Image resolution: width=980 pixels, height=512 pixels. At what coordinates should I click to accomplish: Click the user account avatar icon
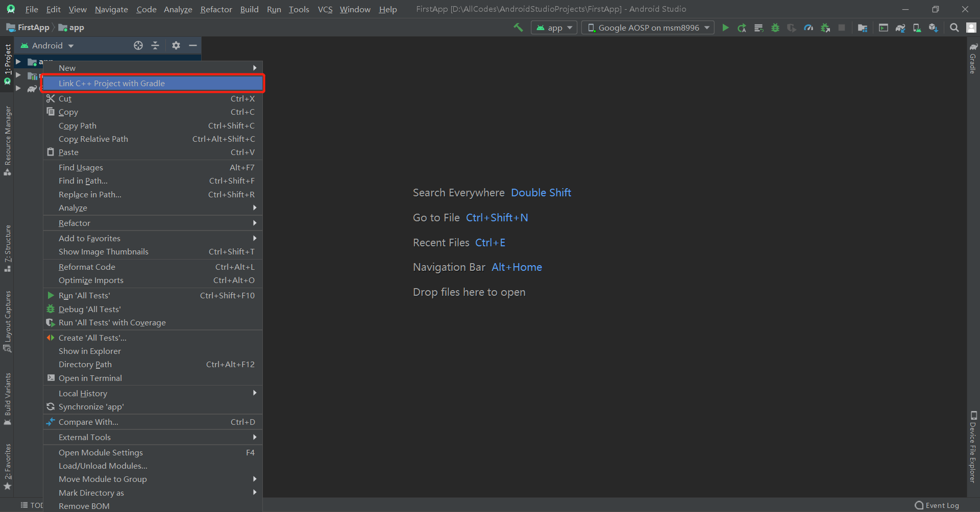971,28
